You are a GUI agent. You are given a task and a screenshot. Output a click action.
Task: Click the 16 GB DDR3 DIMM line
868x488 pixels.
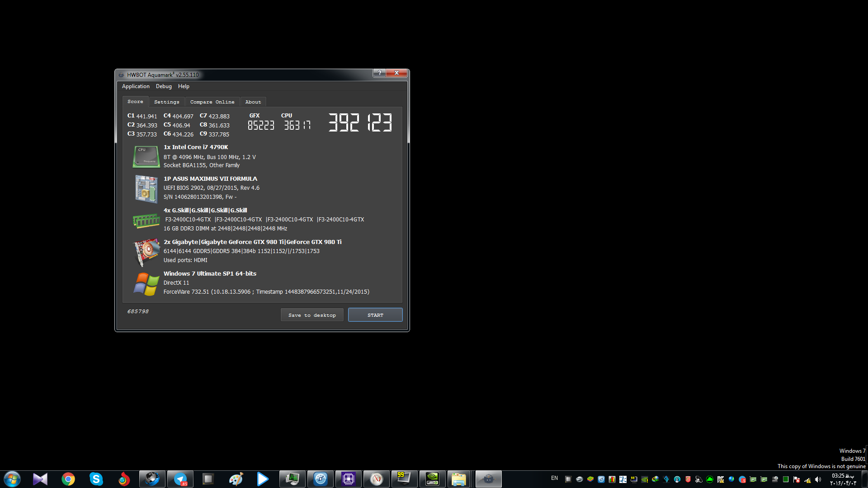pyautogui.click(x=225, y=228)
